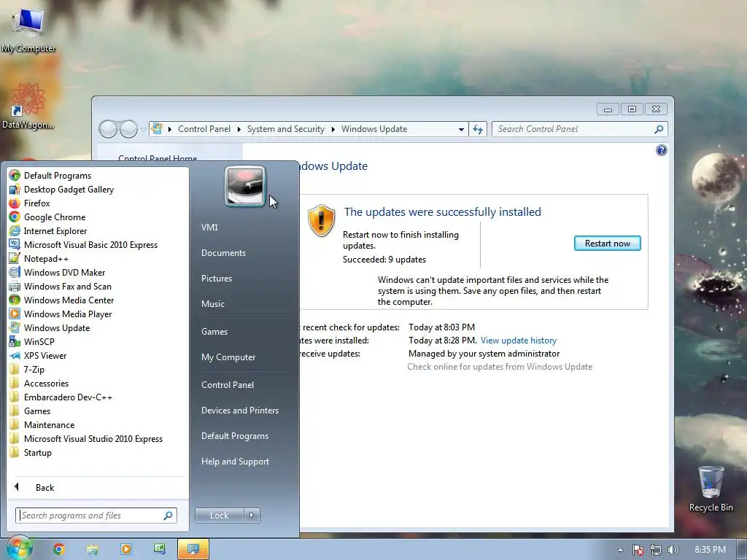Click the Search programs and files box

(96, 516)
